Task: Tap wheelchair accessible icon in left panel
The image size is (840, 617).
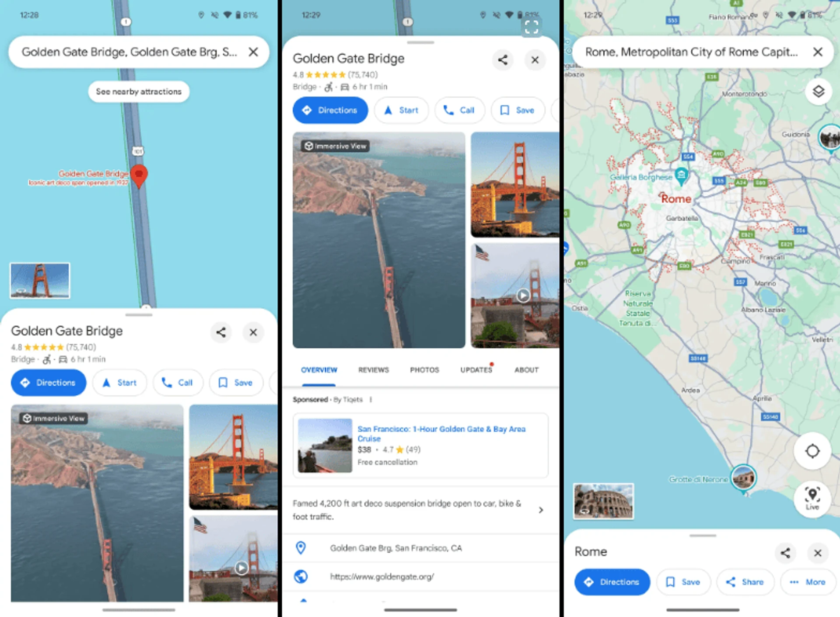Action: click(x=46, y=359)
